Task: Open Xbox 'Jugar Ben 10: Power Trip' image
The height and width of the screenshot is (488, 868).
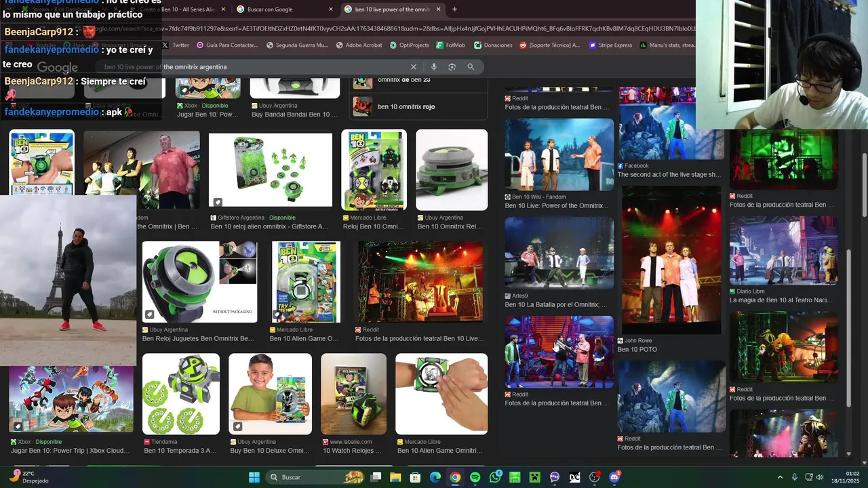Action: [x=71, y=400]
